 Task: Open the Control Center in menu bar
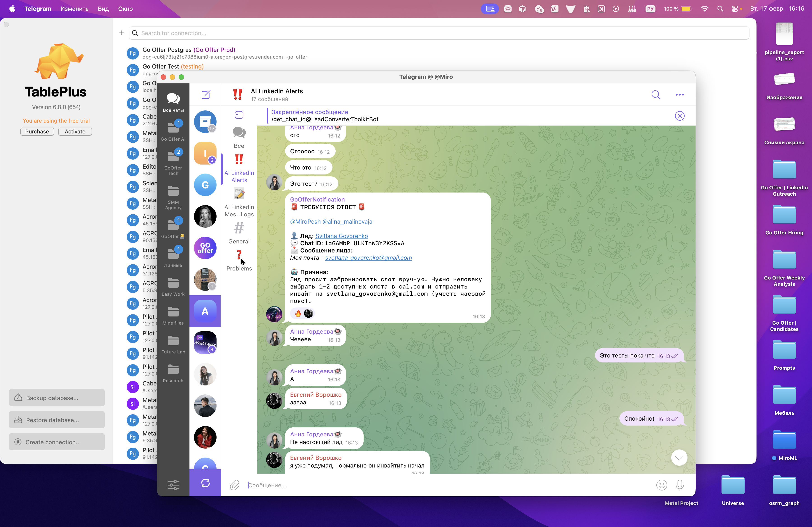735,9
